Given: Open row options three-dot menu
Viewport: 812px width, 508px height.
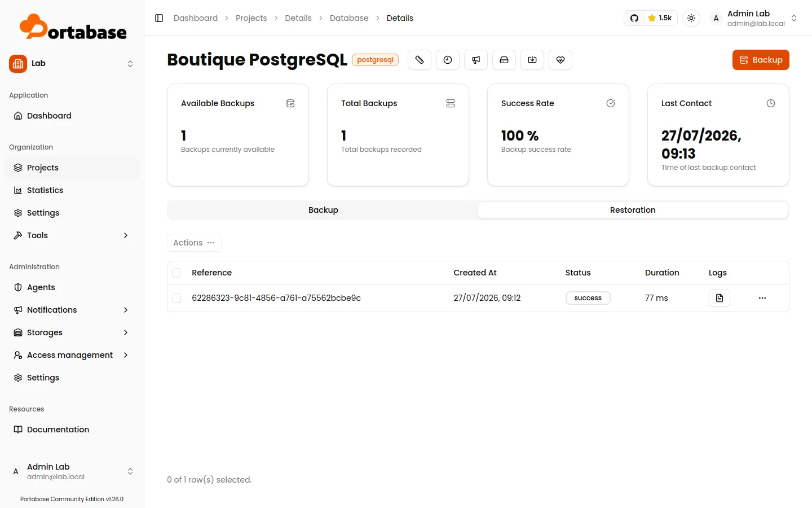Looking at the screenshot, I should (762, 298).
